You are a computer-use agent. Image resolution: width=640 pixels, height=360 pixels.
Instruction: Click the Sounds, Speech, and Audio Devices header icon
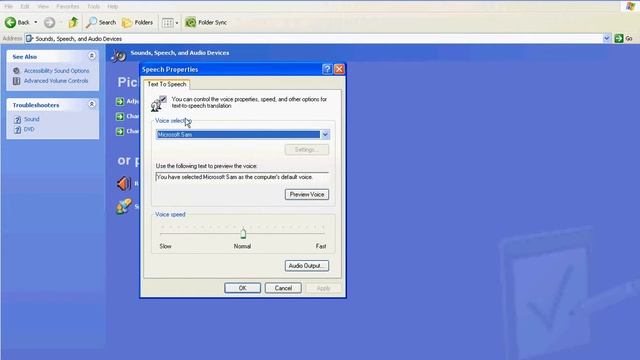click(x=119, y=56)
